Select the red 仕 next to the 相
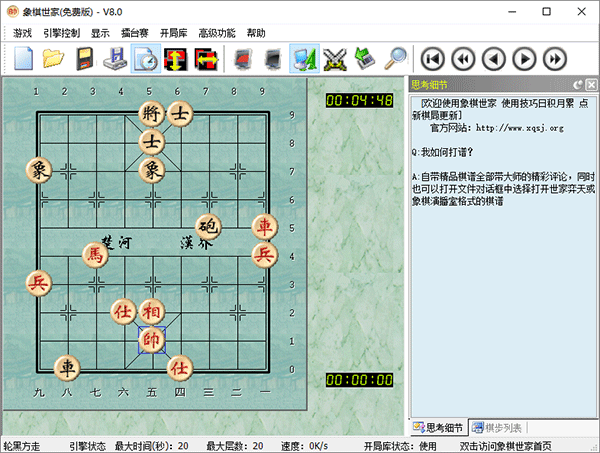 pos(123,311)
